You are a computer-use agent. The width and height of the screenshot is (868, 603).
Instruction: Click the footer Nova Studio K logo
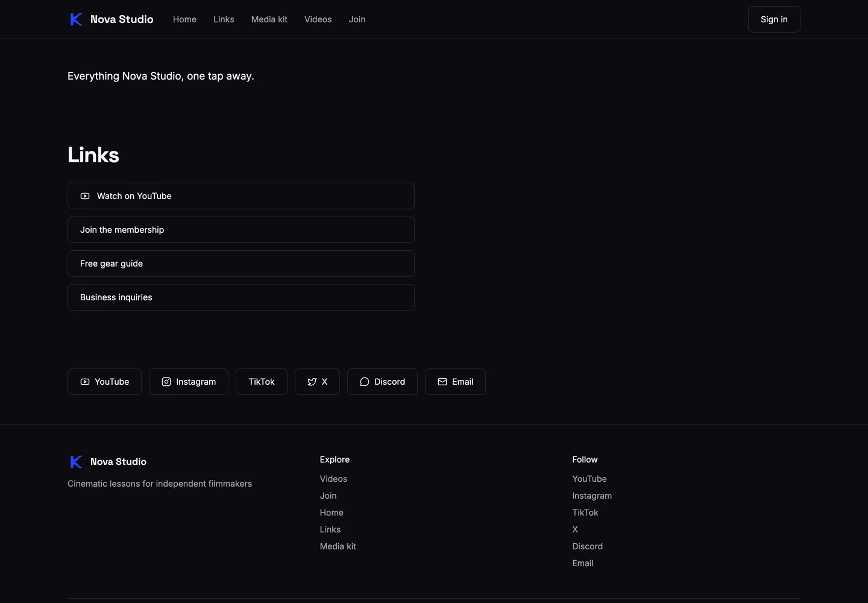[x=76, y=462]
